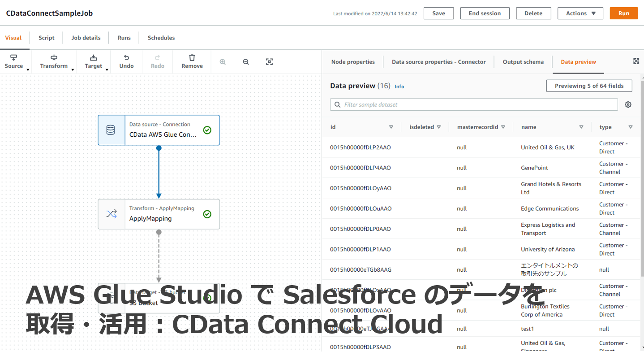Run the CDataConnectSampleJob
Screen dimensions: 644x356
tap(623, 13)
